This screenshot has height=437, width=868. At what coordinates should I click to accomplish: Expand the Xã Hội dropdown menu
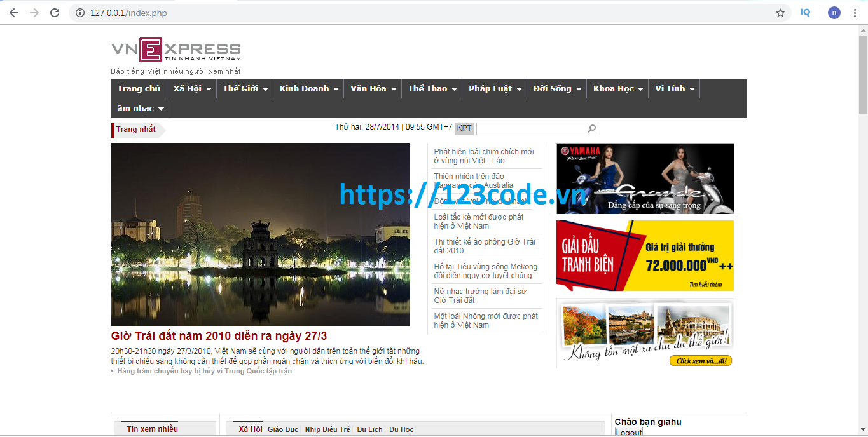tap(191, 88)
